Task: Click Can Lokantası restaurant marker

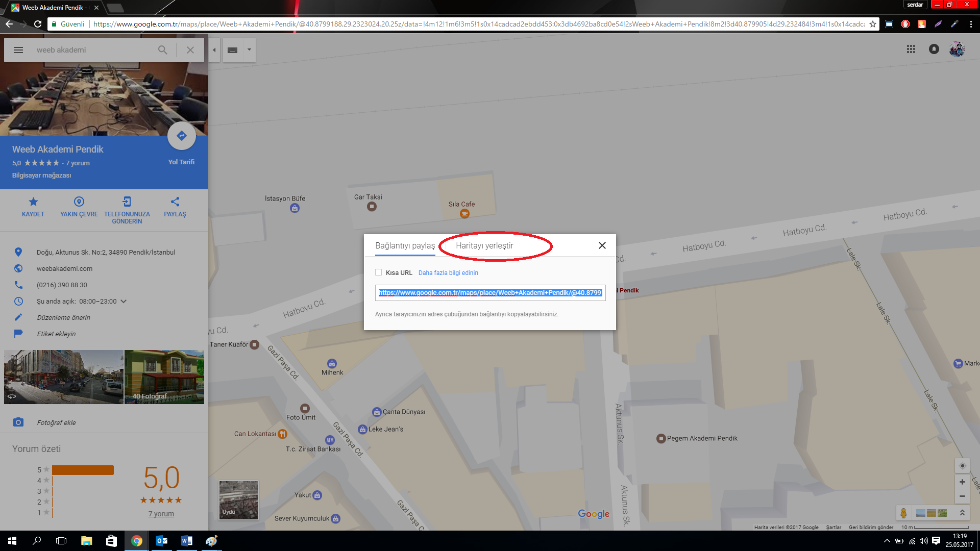Action: 282,434
